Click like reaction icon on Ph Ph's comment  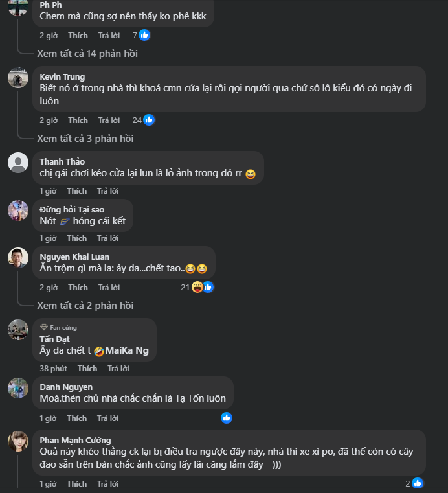tap(144, 36)
